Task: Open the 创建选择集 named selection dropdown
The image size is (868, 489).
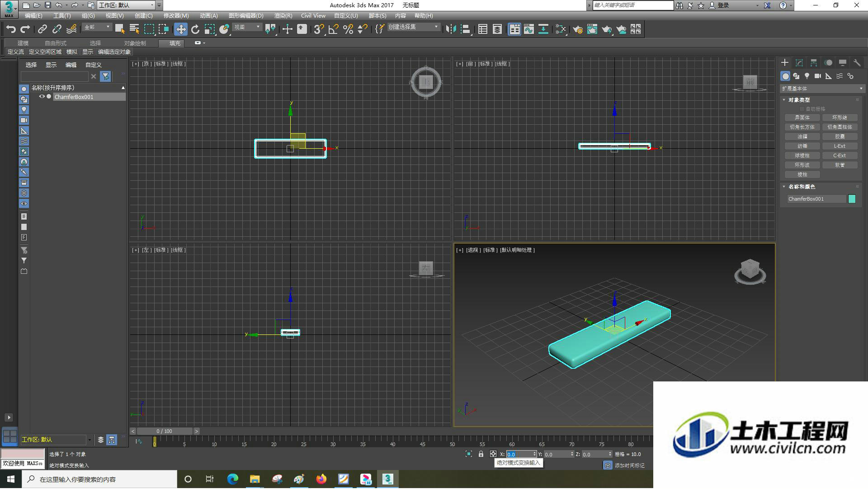Action: [x=414, y=28]
